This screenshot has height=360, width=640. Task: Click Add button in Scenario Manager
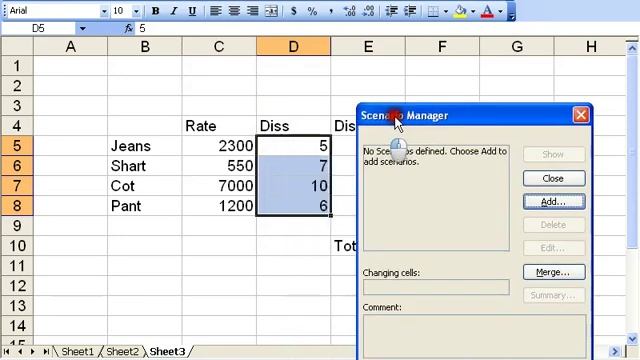(x=554, y=202)
